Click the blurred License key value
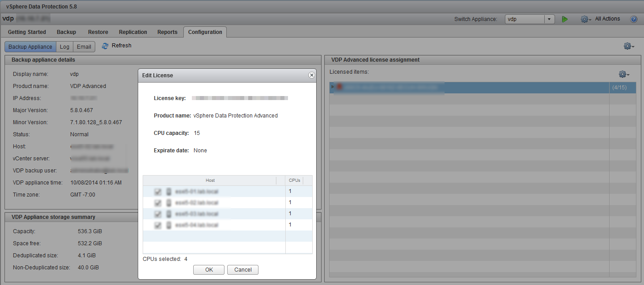The height and width of the screenshot is (285, 644). (x=240, y=97)
